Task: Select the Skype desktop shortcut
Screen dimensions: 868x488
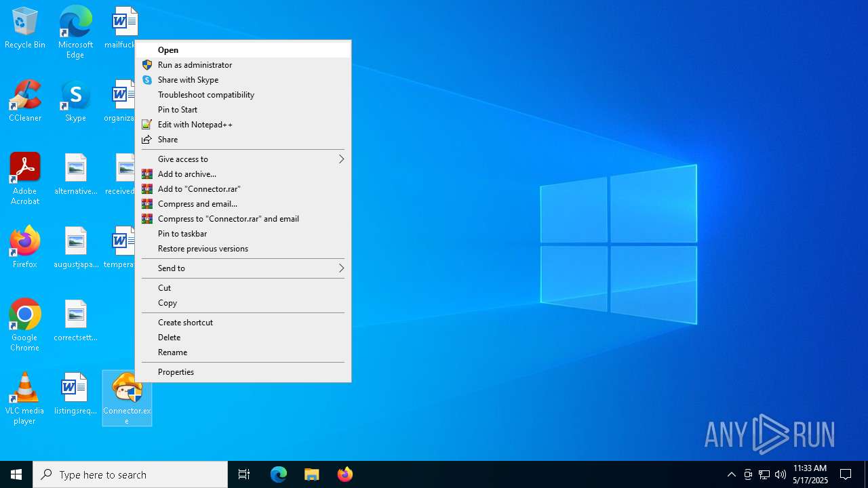Action: (75, 101)
